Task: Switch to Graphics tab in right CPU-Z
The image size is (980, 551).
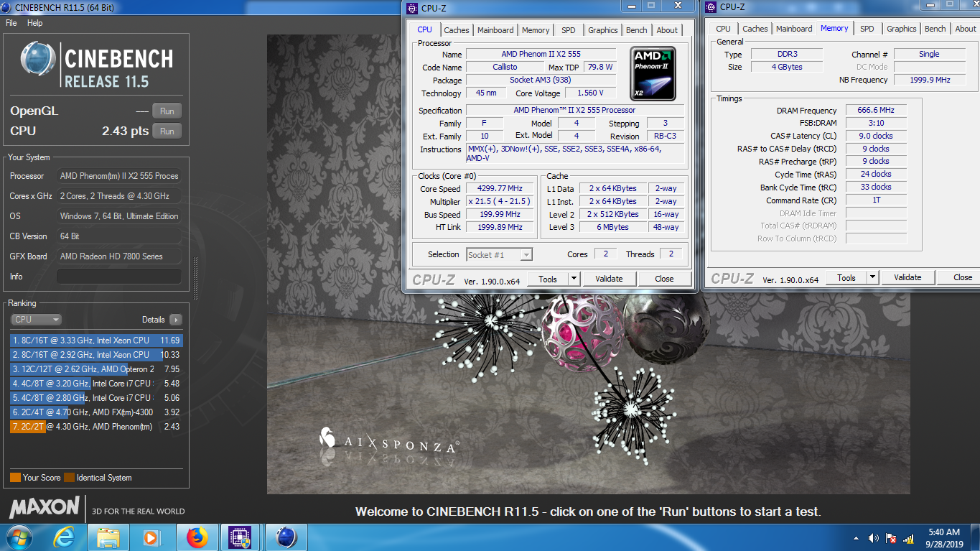Action: click(901, 29)
